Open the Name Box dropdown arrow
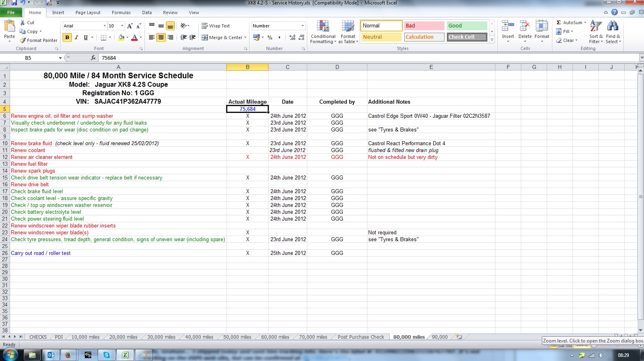This screenshot has width=644, height=361. click(x=60, y=58)
